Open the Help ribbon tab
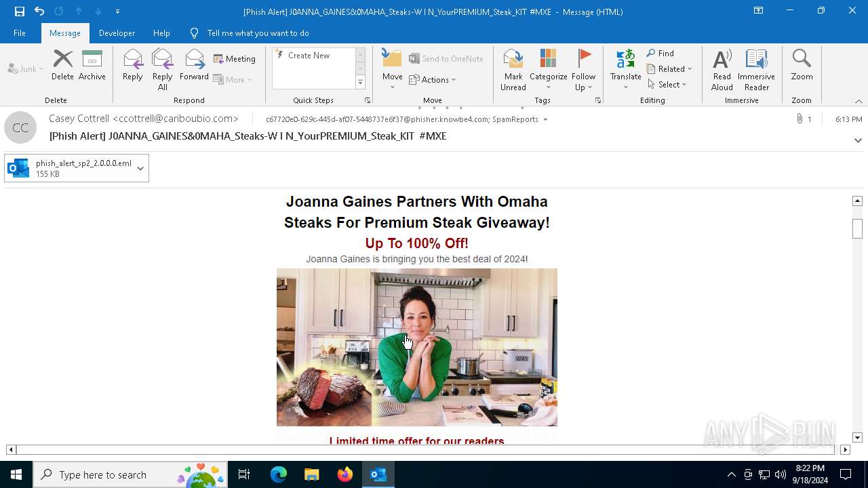Viewport: 868px width, 488px height. click(161, 33)
